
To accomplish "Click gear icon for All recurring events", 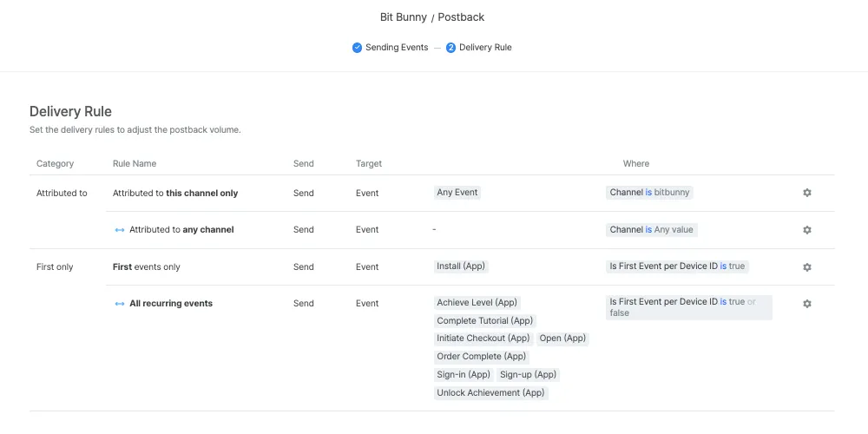I will click(x=806, y=304).
